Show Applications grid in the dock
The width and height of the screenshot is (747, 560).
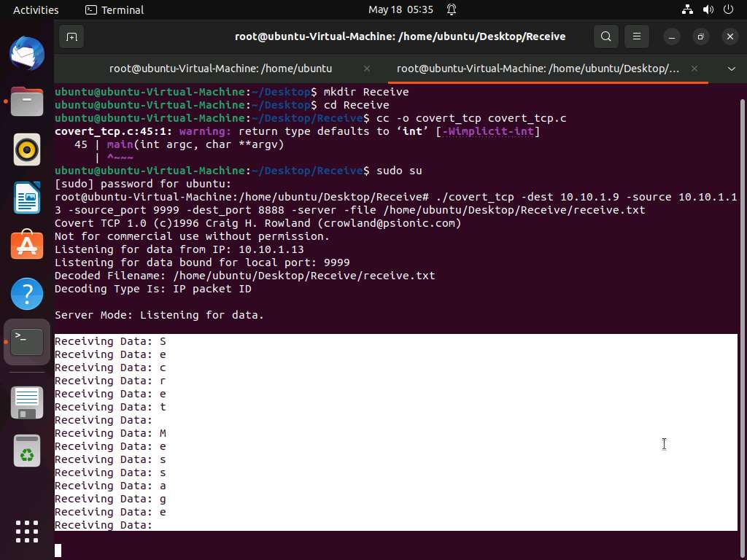[27, 531]
